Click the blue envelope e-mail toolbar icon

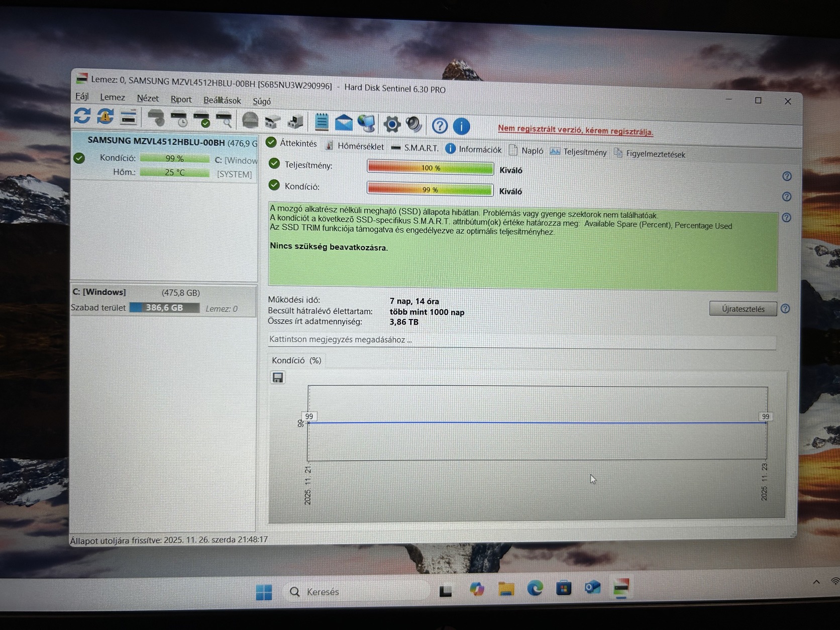point(344,122)
